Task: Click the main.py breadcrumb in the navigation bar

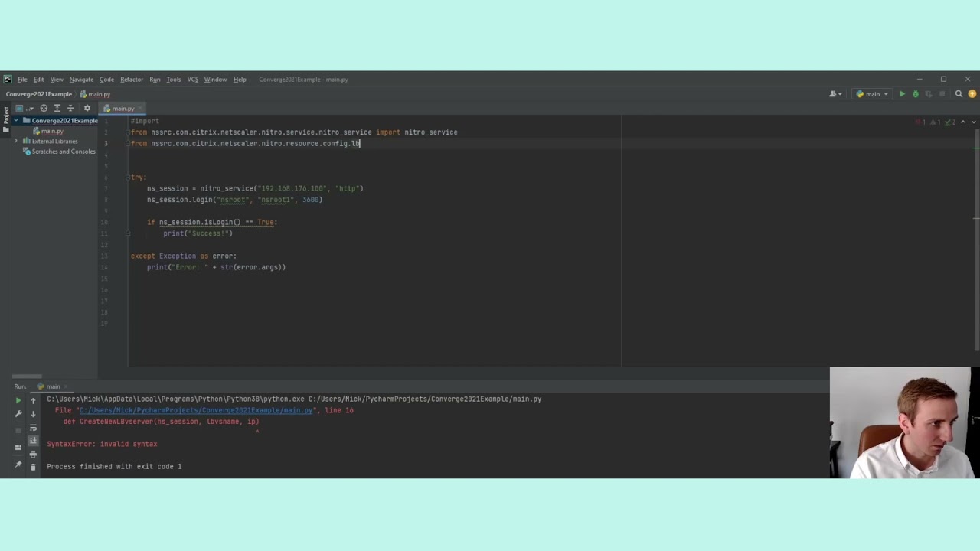Action: point(96,94)
